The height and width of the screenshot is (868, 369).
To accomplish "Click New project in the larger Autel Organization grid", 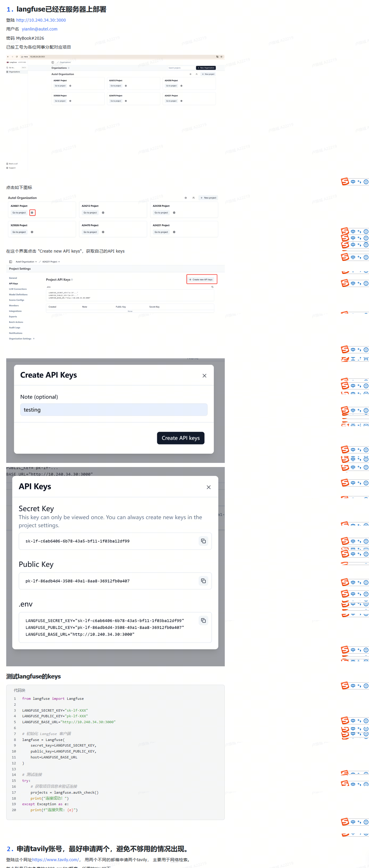I will point(208,198).
